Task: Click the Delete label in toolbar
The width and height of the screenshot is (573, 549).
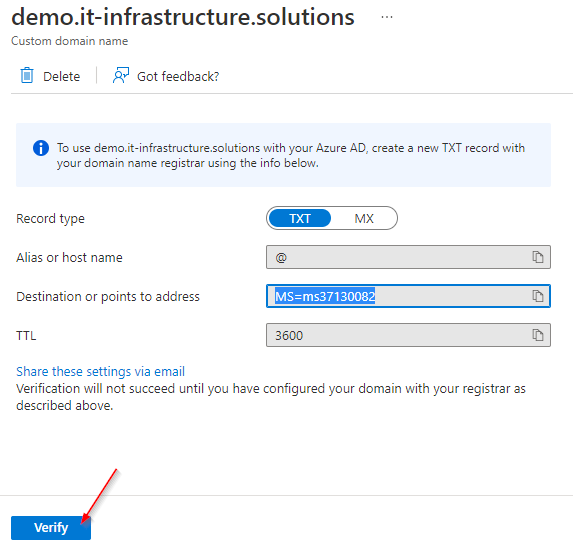Action: pyautogui.click(x=61, y=76)
